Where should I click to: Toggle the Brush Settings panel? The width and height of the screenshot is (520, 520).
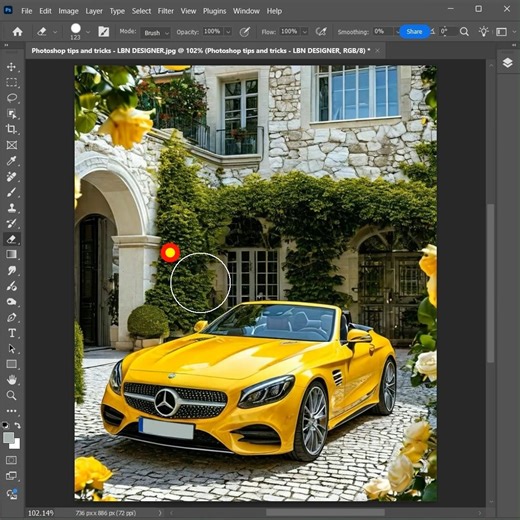point(104,32)
